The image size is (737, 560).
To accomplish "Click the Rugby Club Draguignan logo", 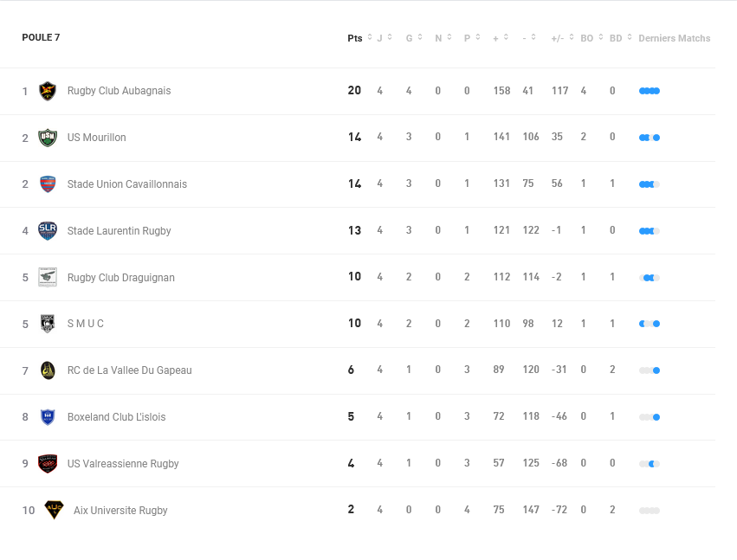I will (48, 278).
